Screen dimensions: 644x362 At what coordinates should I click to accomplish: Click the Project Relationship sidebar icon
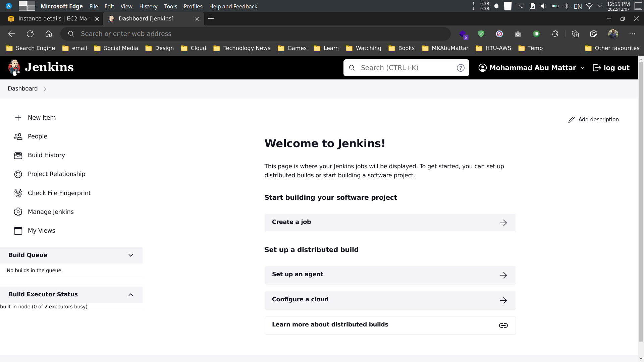tap(18, 174)
